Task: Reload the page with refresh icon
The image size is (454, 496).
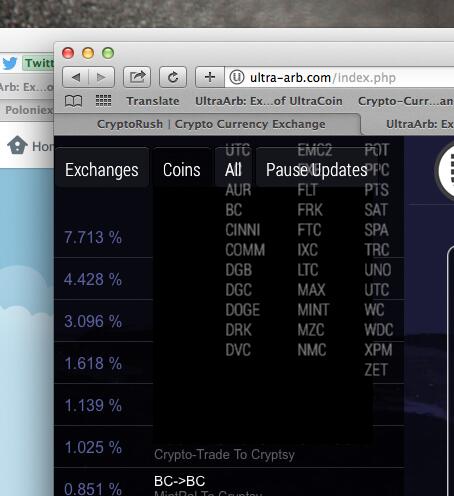Action: click(173, 77)
